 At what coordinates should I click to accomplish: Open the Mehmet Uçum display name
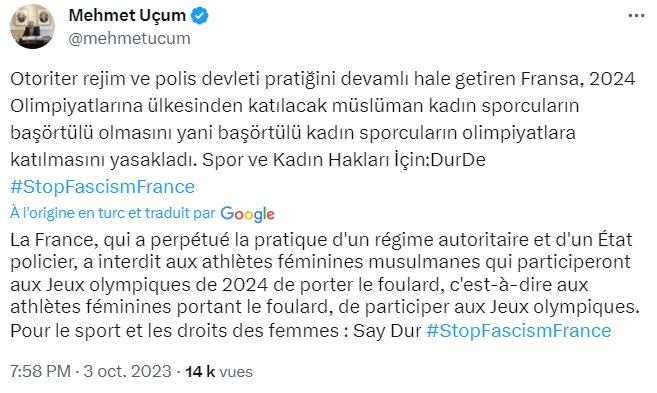click(127, 16)
